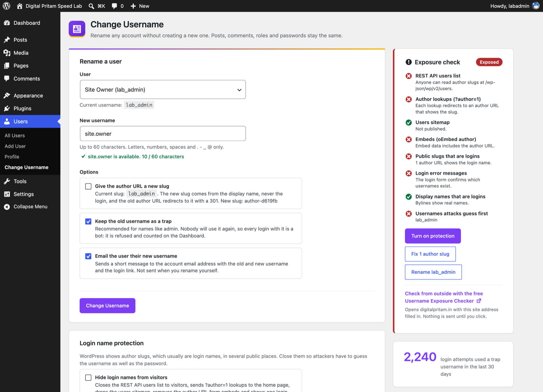The image size is (543, 392).
Task: Open the Tools wrench icon
Action: point(7,181)
